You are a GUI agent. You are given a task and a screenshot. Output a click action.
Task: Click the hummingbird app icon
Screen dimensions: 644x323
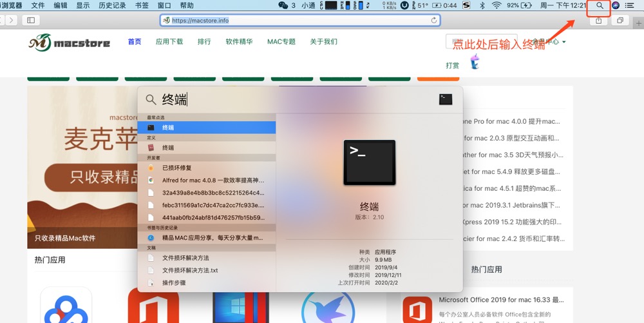pyautogui.click(x=328, y=308)
